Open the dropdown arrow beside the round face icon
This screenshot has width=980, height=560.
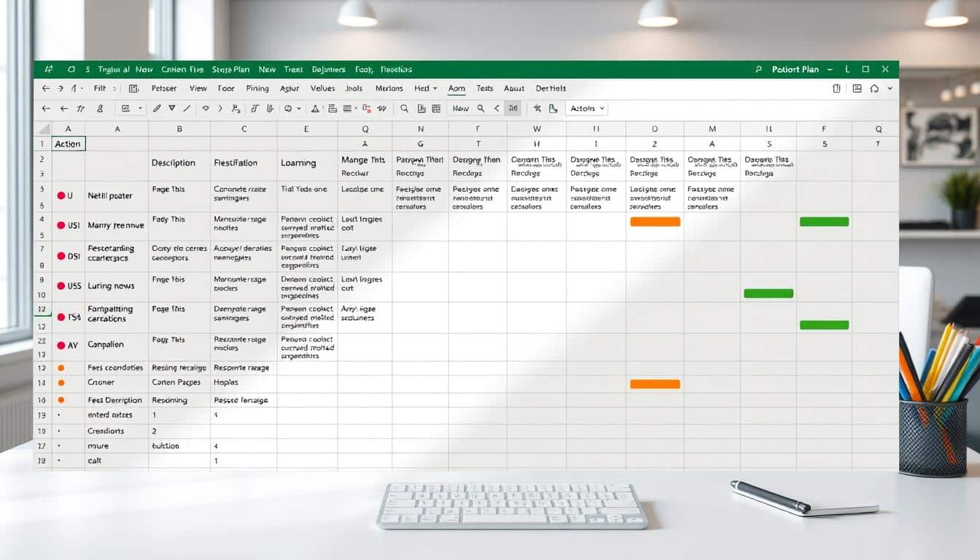click(x=299, y=108)
